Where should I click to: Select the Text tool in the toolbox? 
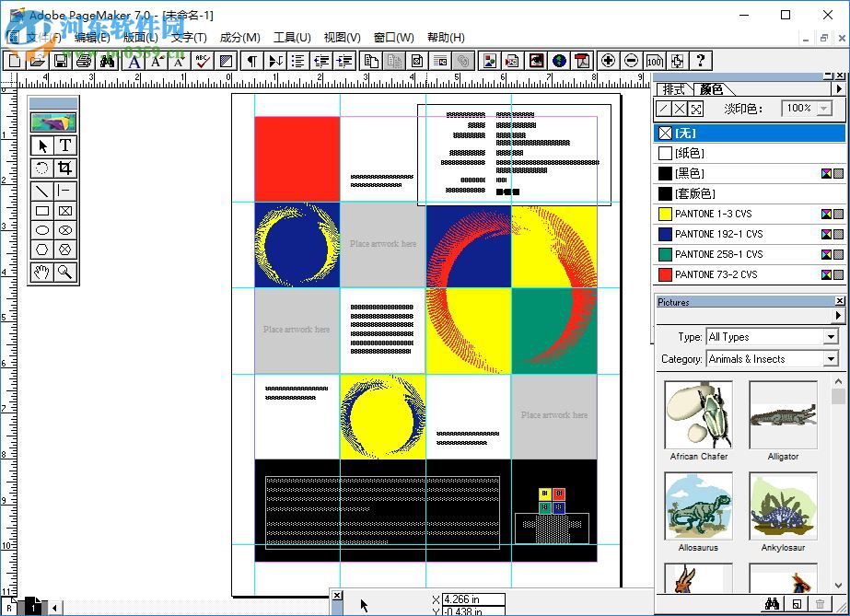(64, 145)
